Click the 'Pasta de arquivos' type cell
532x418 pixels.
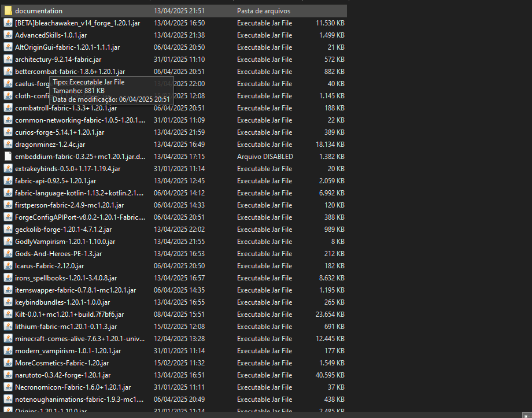[x=264, y=11]
